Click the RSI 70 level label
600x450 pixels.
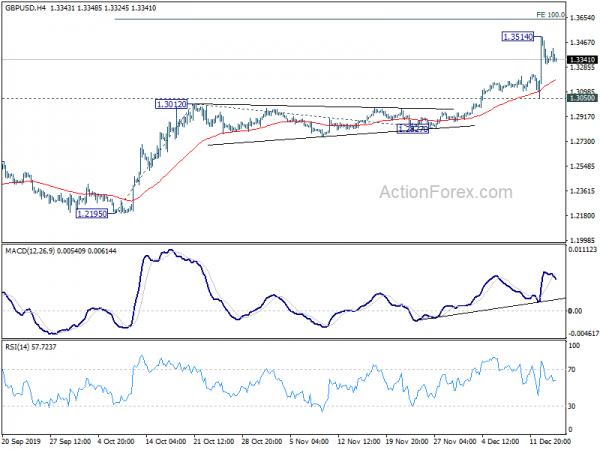pos(572,370)
